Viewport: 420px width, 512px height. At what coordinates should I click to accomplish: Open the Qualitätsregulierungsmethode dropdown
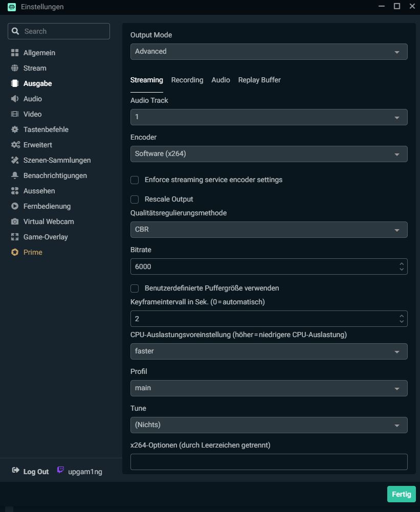pyautogui.click(x=269, y=229)
